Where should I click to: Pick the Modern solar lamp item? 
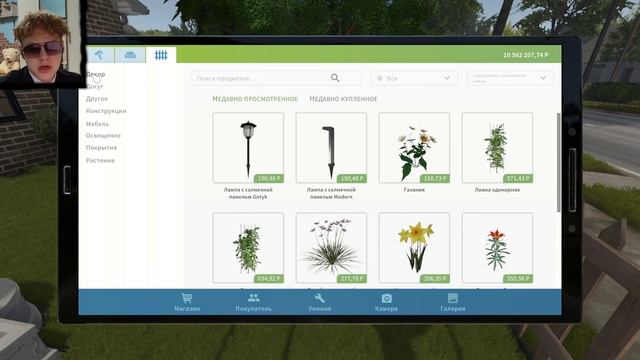331,148
